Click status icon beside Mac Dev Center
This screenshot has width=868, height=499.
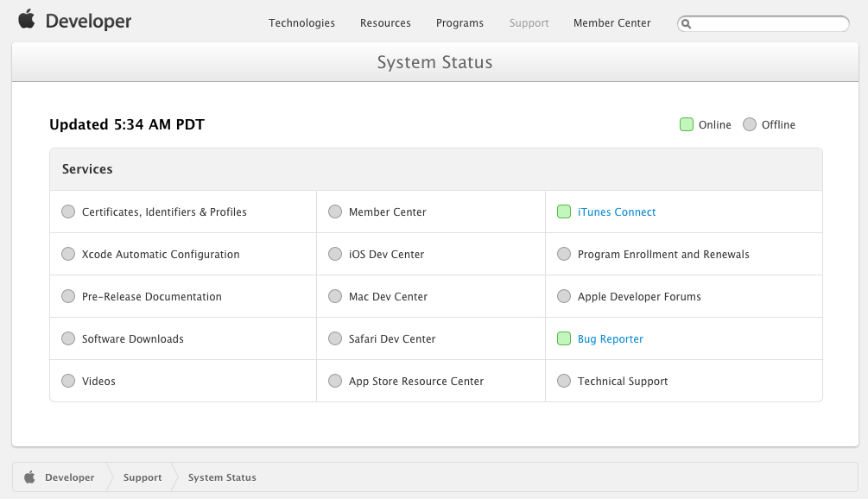point(335,296)
